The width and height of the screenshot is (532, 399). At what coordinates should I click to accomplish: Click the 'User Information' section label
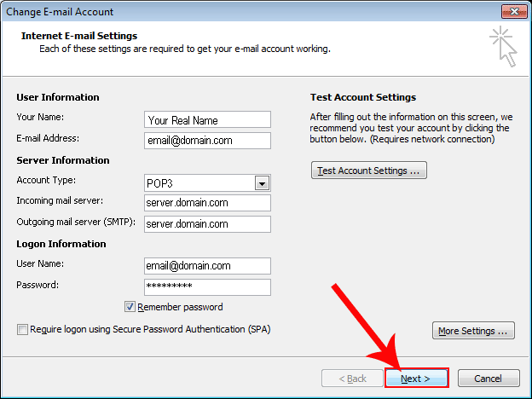pos(58,97)
